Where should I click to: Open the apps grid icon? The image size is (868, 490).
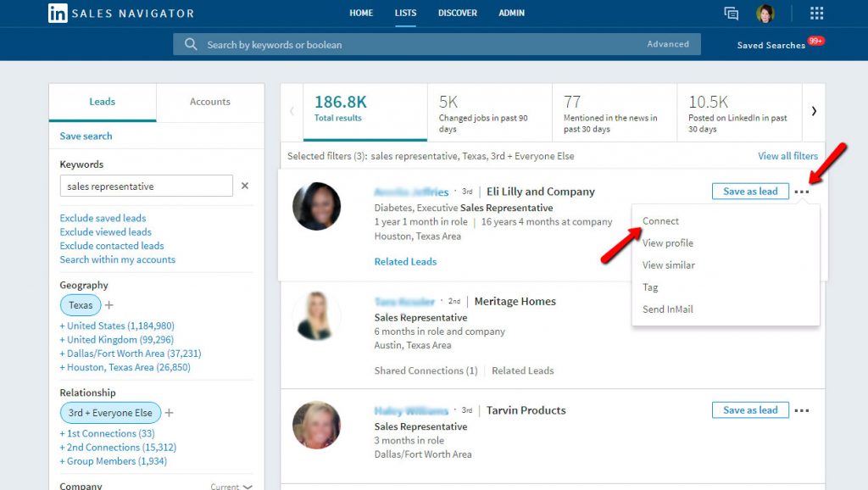816,14
